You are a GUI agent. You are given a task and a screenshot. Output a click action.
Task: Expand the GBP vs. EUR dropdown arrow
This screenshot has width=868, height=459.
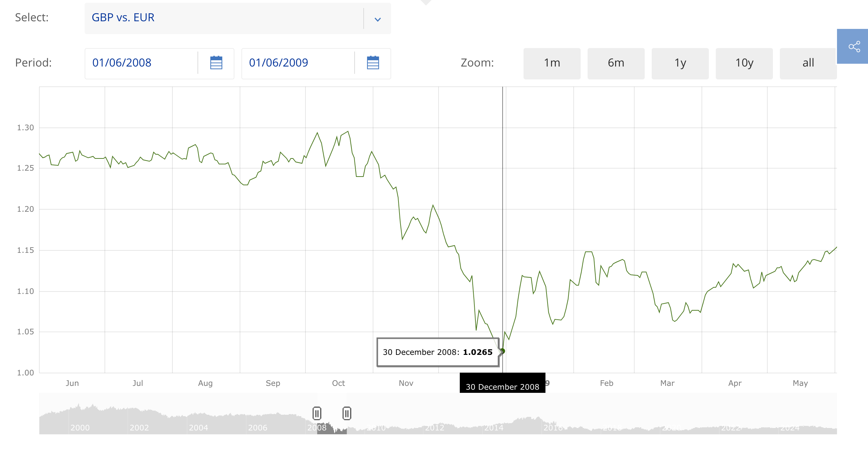click(x=378, y=19)
